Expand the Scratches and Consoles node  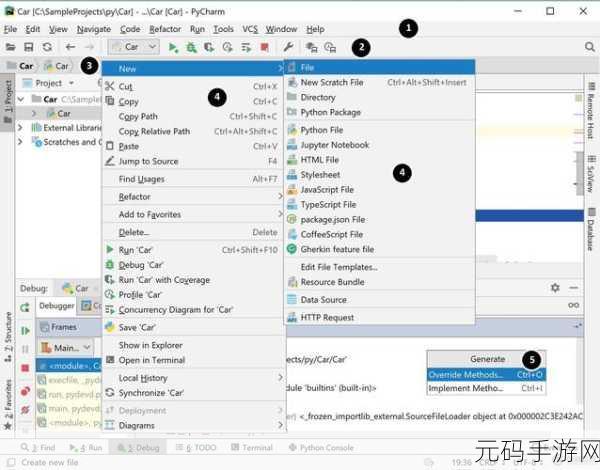[x=20, y=142]
